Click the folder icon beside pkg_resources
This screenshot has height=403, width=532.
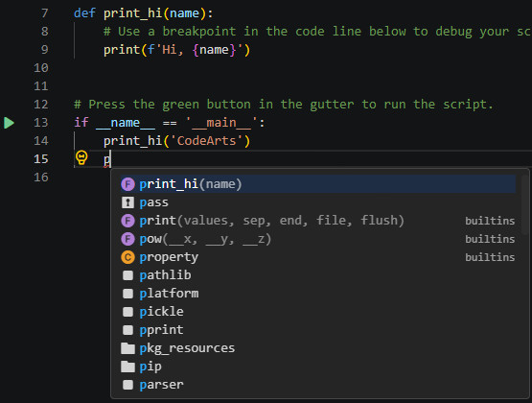pos(127,348)
